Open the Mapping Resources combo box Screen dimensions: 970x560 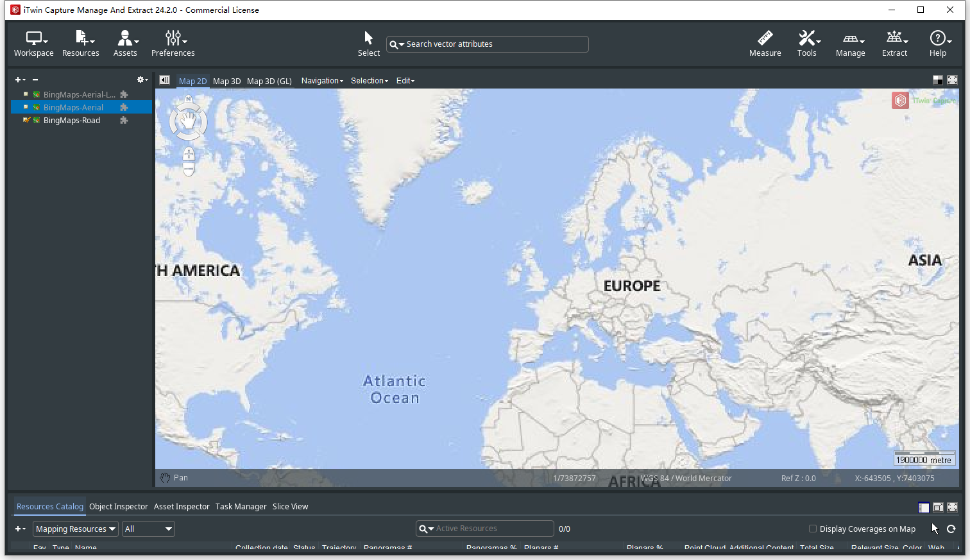tap(76, 529)
